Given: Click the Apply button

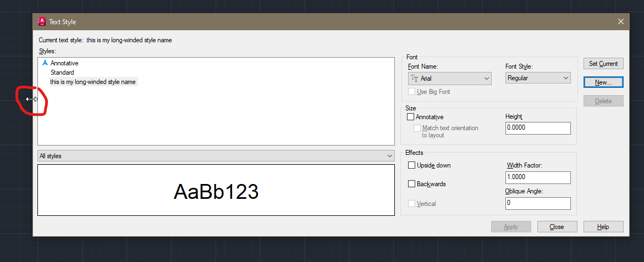Looking at the screenshot, I should click(x=511, y=227).
